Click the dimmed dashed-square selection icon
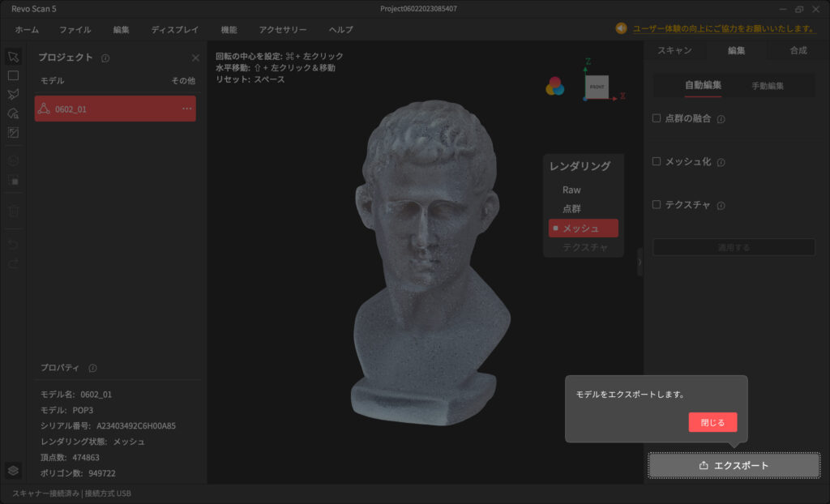The width and height of the screenshot is (830, 504). 13,181
